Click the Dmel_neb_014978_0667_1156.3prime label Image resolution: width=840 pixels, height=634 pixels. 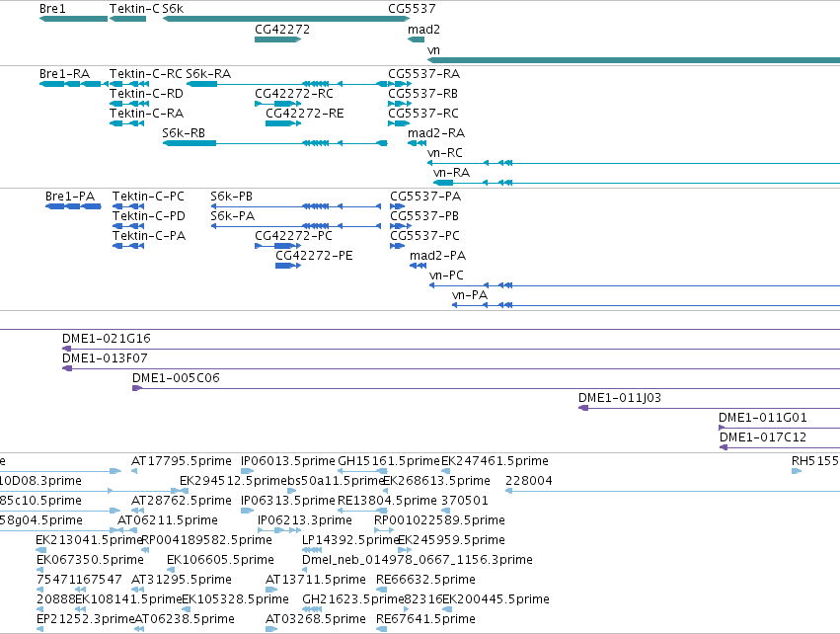point(418,560)
